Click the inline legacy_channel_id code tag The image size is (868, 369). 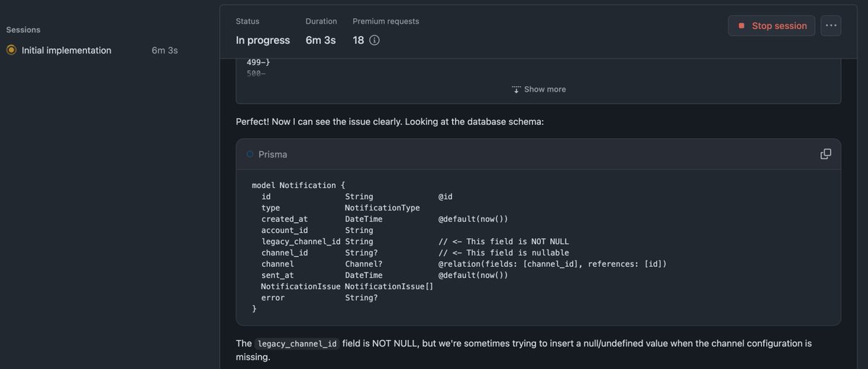pyautogui.click(x=297, y=344)
